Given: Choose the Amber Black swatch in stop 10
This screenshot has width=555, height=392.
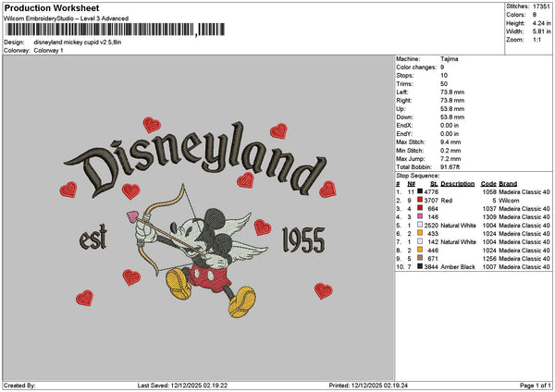Looking at the screenshot, I should pyautogui.click(x=422, y=266).
